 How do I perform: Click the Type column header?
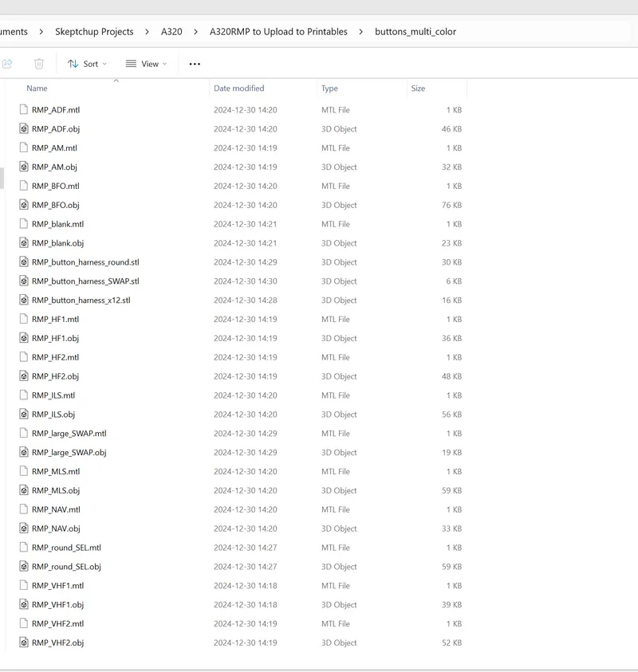tap(329, 88)
